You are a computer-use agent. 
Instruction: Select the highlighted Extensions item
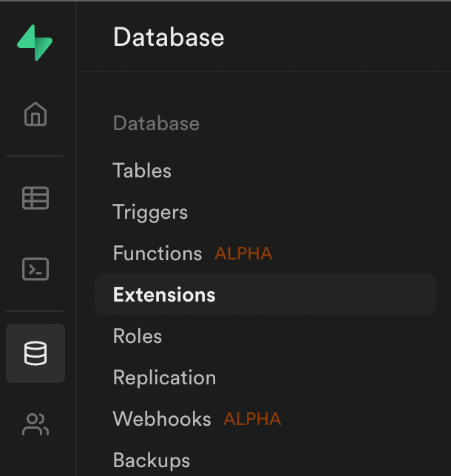265,294
